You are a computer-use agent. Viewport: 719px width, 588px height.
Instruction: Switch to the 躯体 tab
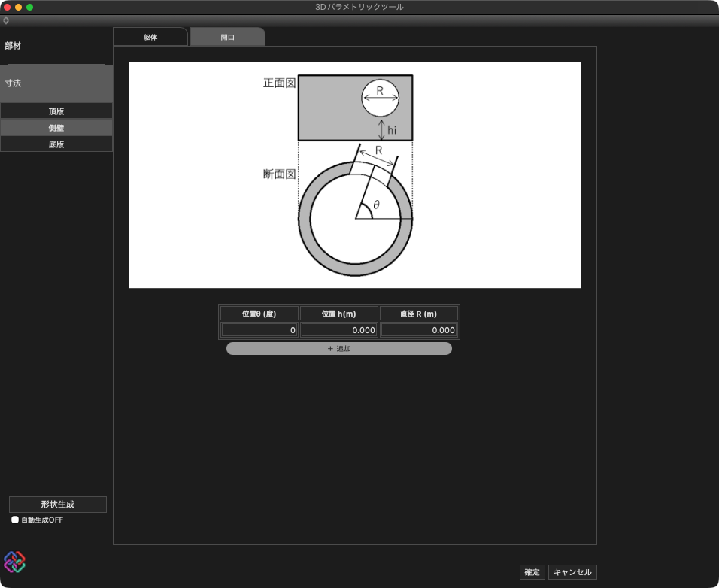pyautogui.click(x=150, y=37)
